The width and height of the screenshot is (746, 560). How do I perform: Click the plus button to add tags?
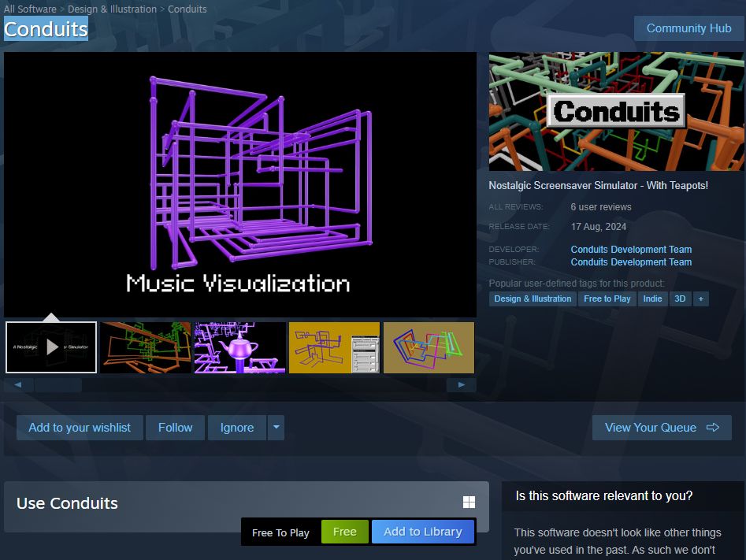[x=700, y=299]
